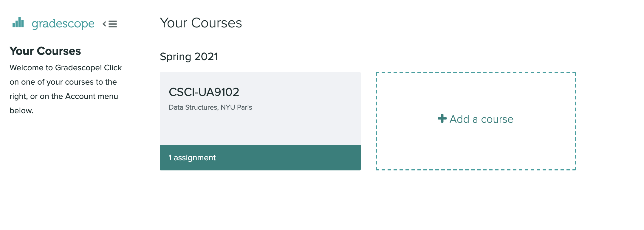
Task: Click the Welcome to Gradescope sidebar text
Action: (x=66, y=89)
